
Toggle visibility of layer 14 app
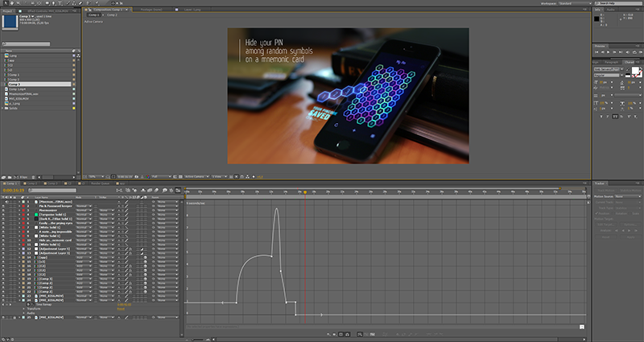click(x=3, y=258)
